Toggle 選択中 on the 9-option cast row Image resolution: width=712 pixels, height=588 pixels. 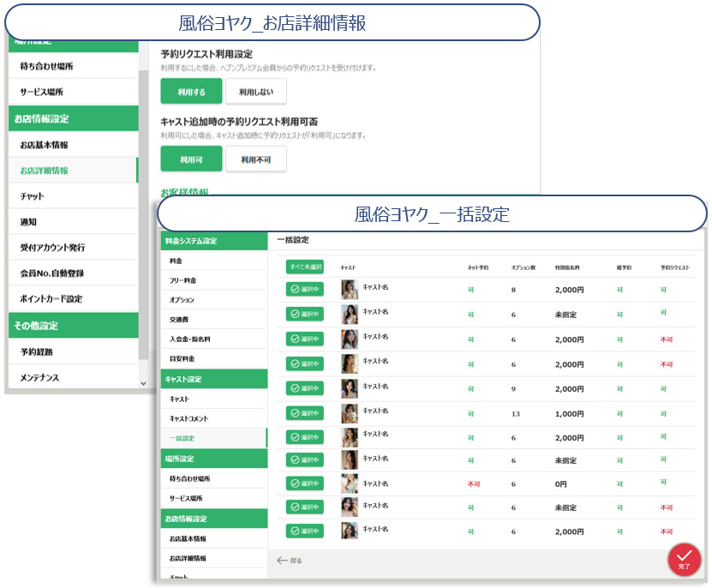305,388
